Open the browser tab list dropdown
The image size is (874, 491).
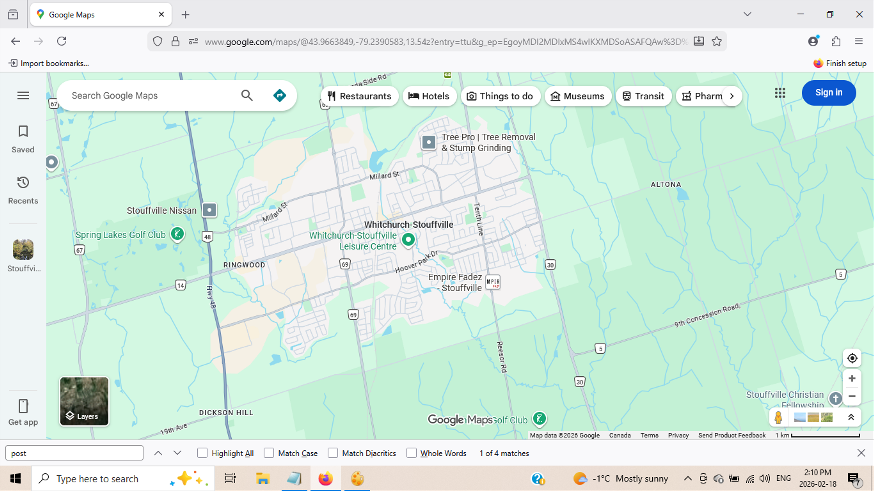(x=747, y=14)
